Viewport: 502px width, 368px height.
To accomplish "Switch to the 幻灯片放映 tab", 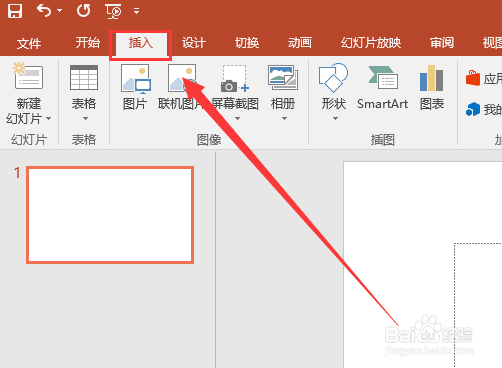I will point(371,43).
